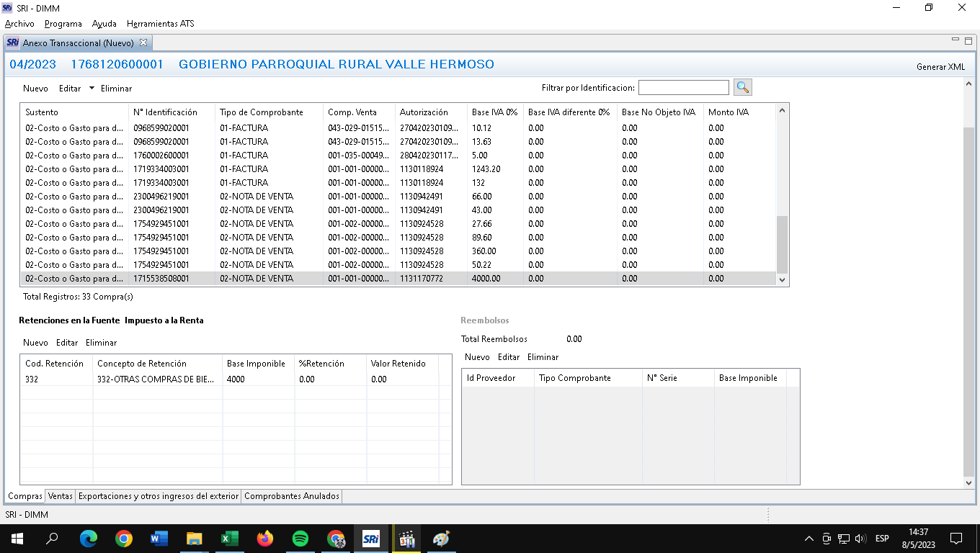Image resolution: width=980 pixels, height=553 pixels.
Task: Expand the Editar dropdown arrow above purchases
Action: click(x=92, y=89)
